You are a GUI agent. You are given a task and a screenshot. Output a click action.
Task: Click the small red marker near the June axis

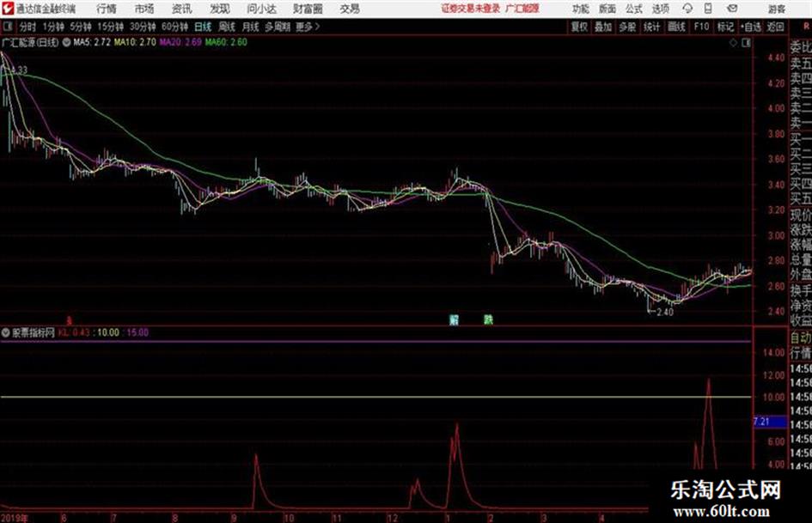pos(70,320)
